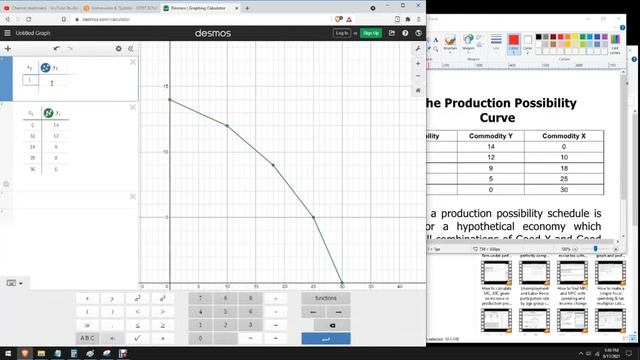640x360 pixels.
Task: Undo the last Desmos action
Action: (x=57, y=49)
